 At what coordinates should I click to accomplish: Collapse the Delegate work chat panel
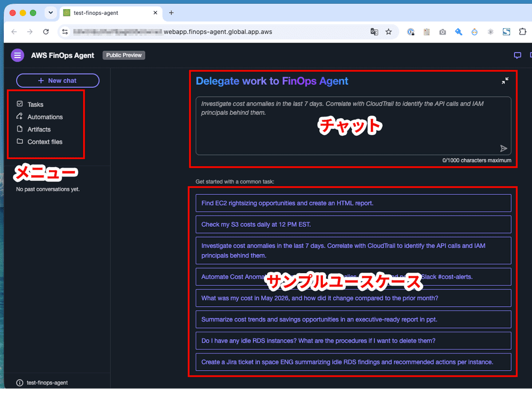point(505,81)
